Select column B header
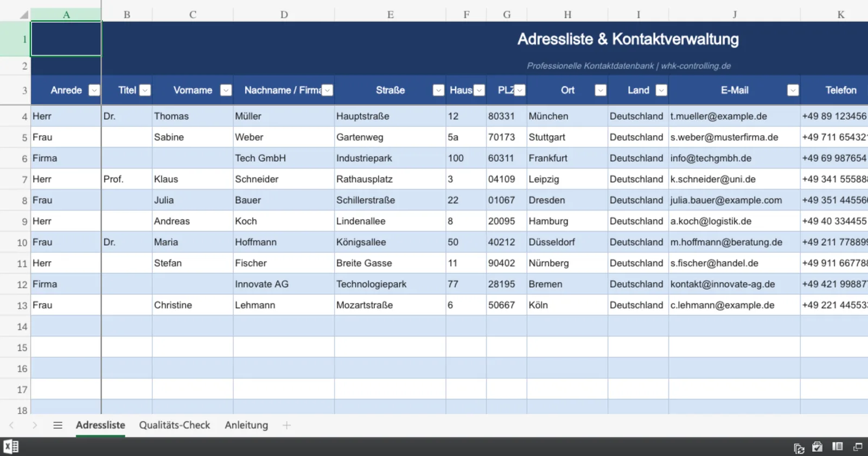 pyautogui.click(x=127, y=15)
